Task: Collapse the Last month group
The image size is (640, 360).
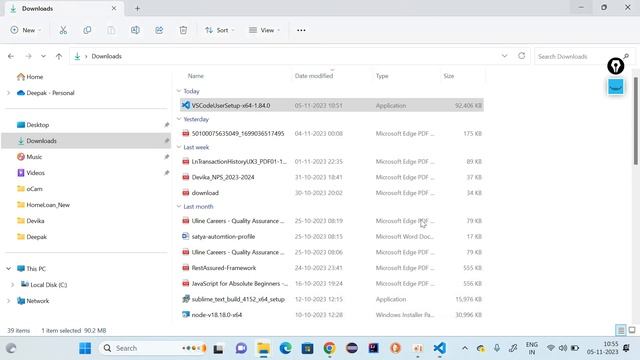Action: point(179,207)
